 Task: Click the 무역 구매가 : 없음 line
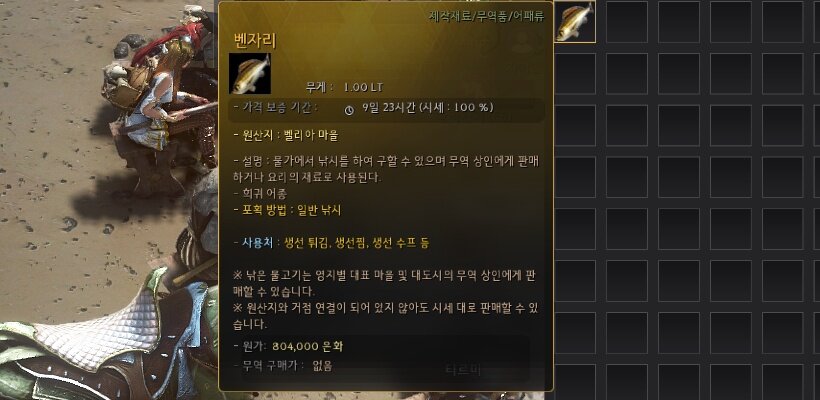pos(283,366)
